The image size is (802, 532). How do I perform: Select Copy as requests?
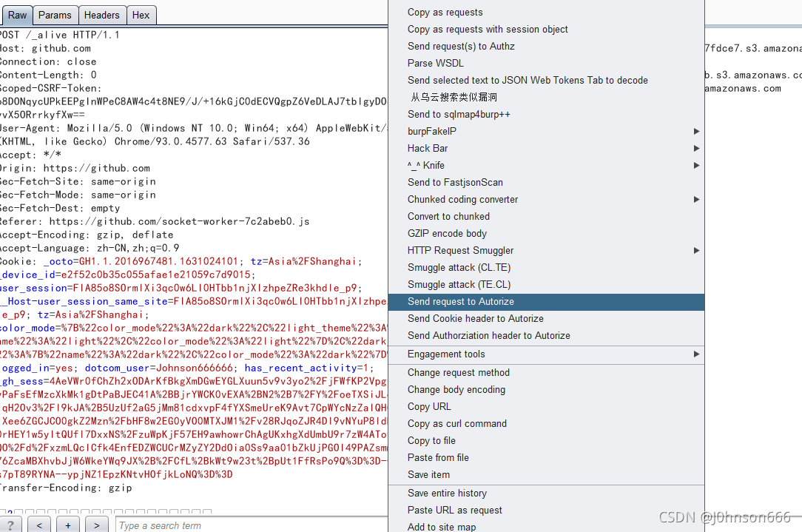click(x=546, y=13)
